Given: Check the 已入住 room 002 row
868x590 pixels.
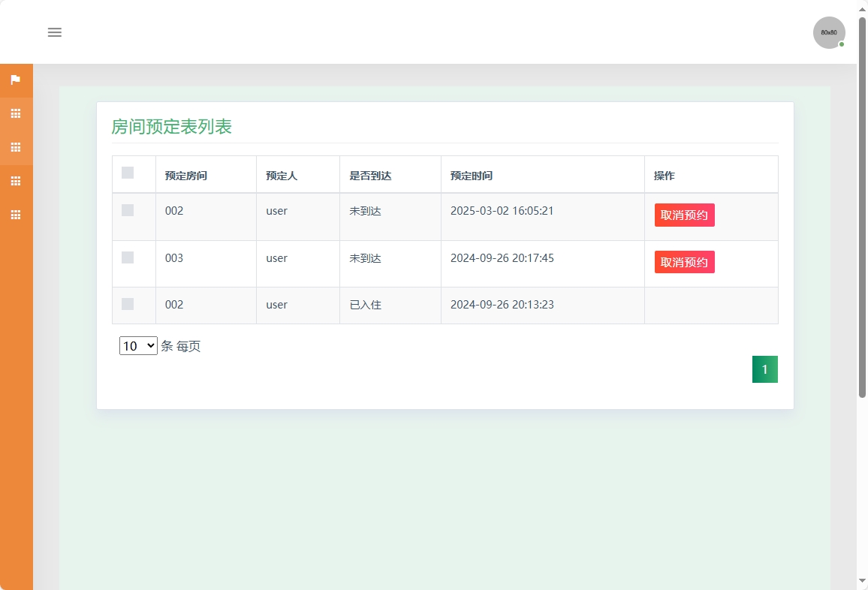Looking at the screenshot, I should tap(127, 304).
